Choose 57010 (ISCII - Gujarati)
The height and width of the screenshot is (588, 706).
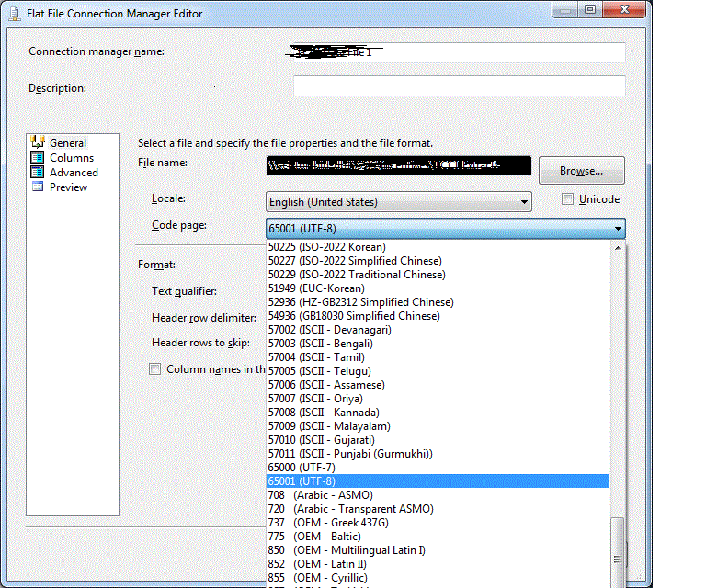click(x=438, y=440)
